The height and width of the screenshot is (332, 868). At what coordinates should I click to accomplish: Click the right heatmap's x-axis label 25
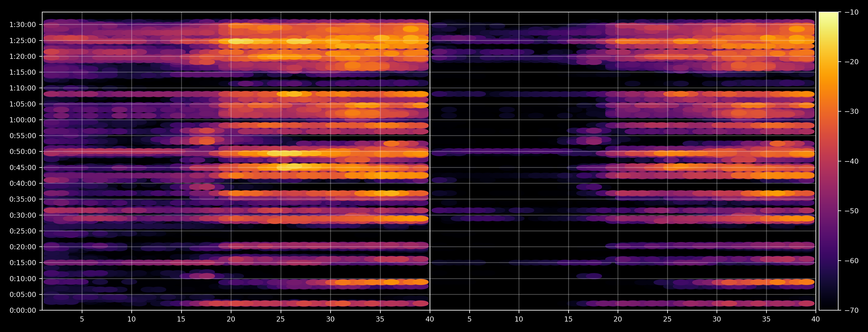667,319
